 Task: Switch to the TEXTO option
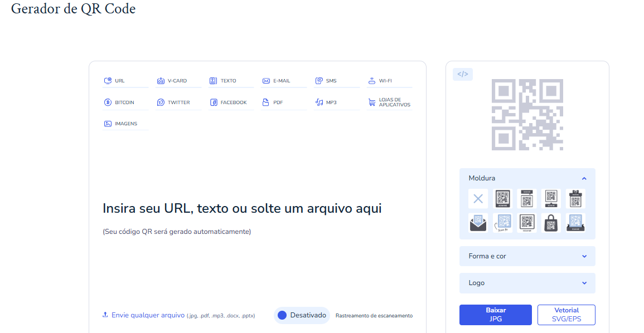tap(231, 81)
